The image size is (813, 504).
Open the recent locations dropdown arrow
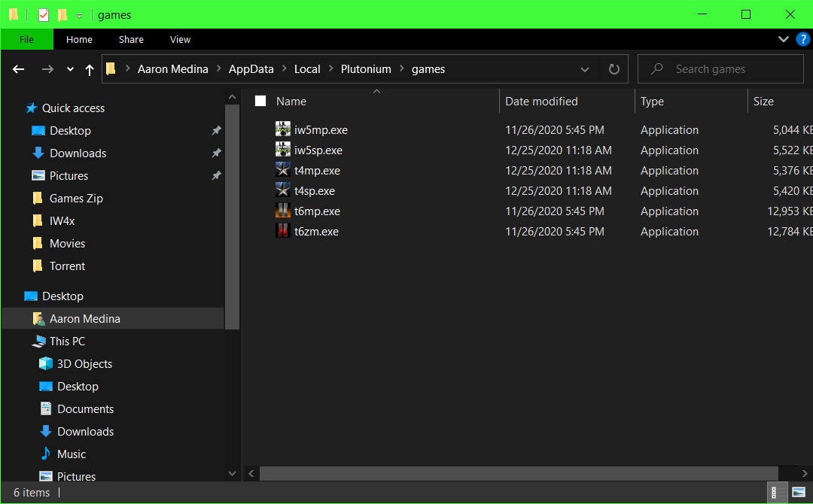pyautogui.click(x=70, y=69)
